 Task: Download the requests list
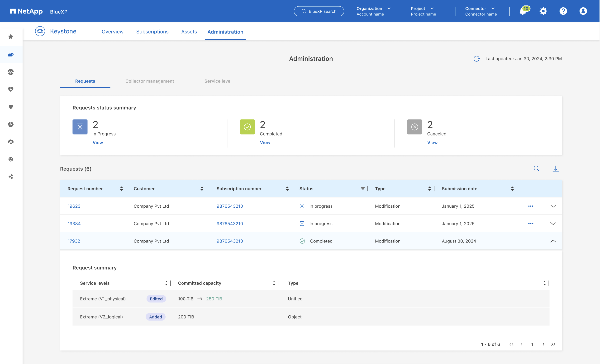(x=555, y=168)
